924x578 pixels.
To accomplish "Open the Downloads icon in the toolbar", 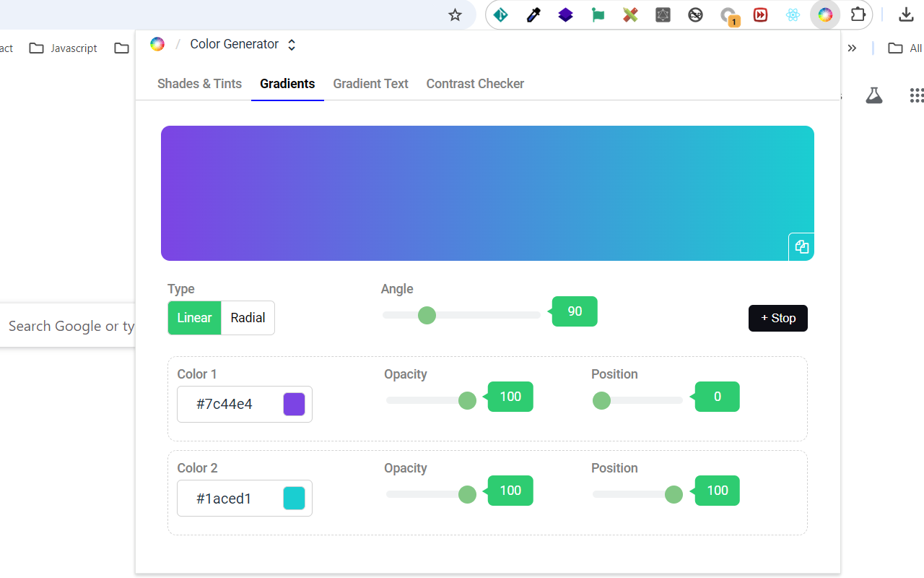I will click(906, 14).
